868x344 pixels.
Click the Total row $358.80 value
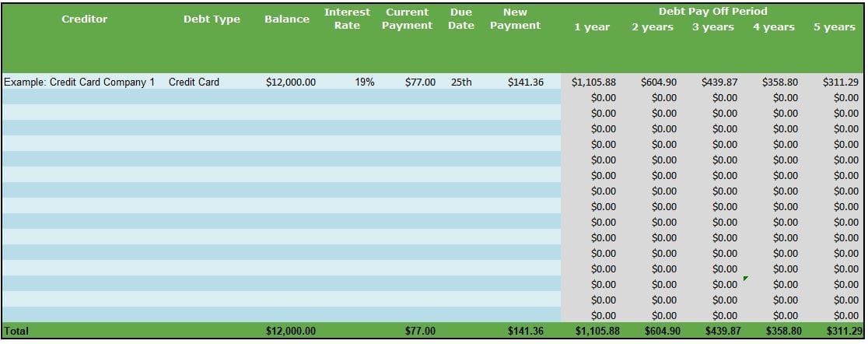[x=784, y=332]
